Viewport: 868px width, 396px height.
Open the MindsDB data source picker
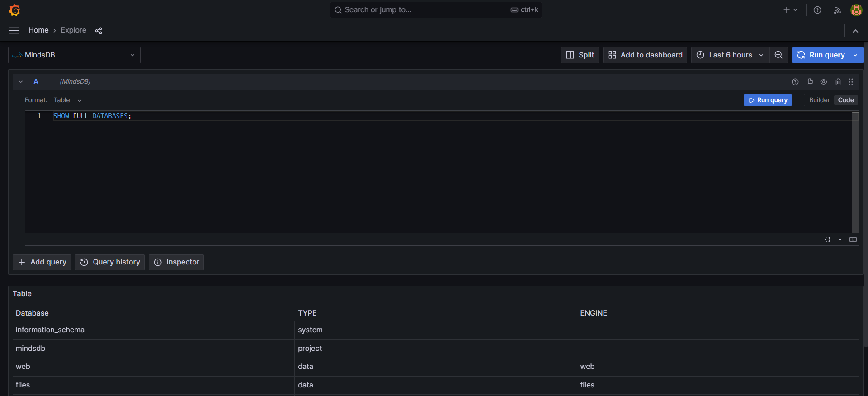click(74, 55)
